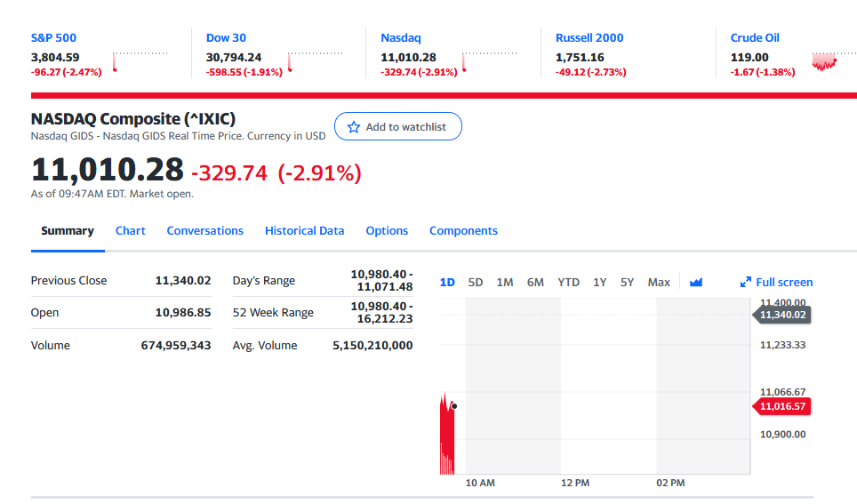Add NASDAQ Composite to watchlist
857x504 pixels.
click(398, 126)
